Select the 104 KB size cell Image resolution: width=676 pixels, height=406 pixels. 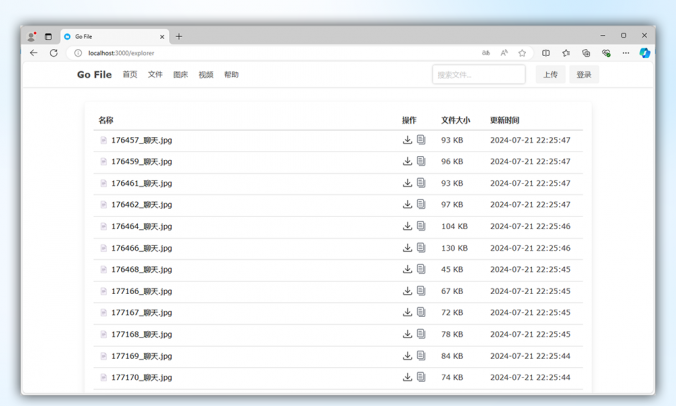click(x=454, y=226)
